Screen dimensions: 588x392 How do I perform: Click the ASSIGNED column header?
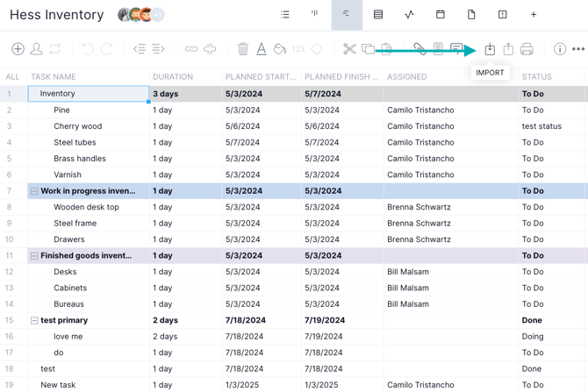pyautogui.click(x=407, y=77)
